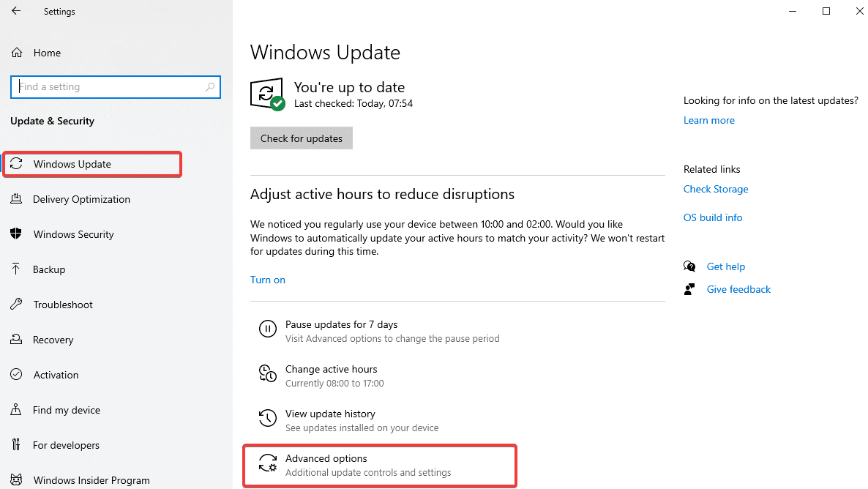
Task: Open Windows Security from the sidebar
Action: [x=73, y=234]
